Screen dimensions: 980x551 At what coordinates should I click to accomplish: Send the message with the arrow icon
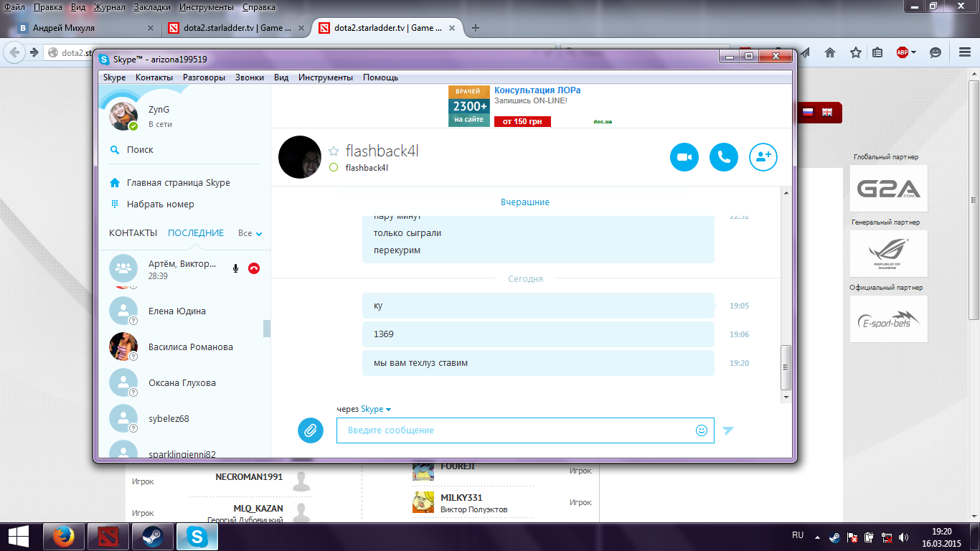[x=728, y=430]
